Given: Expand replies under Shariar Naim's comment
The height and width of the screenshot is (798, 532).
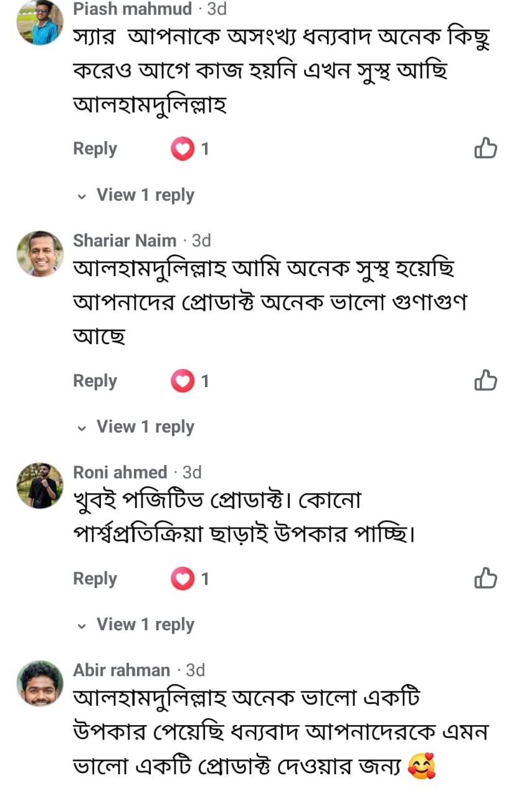Looking at the screenshot, I should [136, 427].
